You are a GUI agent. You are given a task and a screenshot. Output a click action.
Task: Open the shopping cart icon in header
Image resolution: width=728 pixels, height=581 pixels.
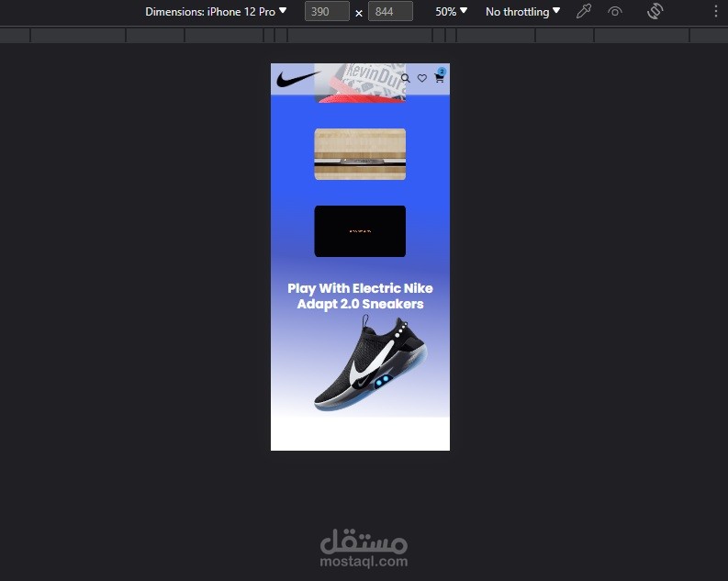pyautogui.click(x=439, y=78)
